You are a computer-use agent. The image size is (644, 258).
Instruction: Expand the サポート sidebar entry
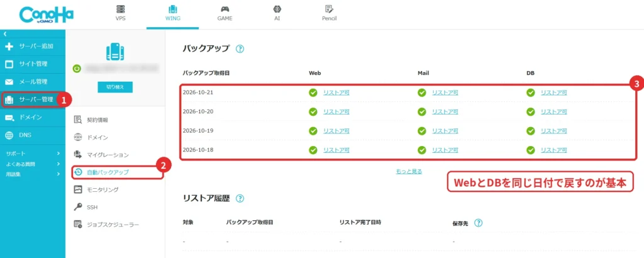33,154
